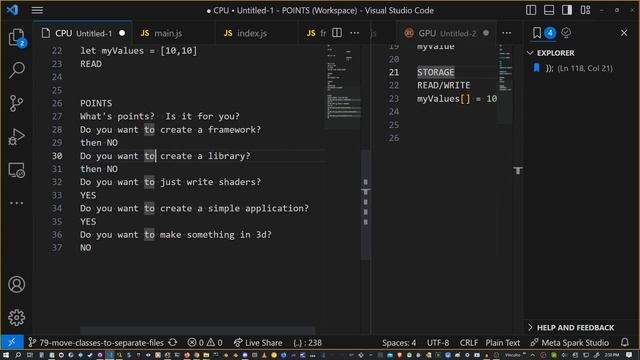Open notifications bell in status bar
Screen dimensions: 640x360
[x=625, y=342]
